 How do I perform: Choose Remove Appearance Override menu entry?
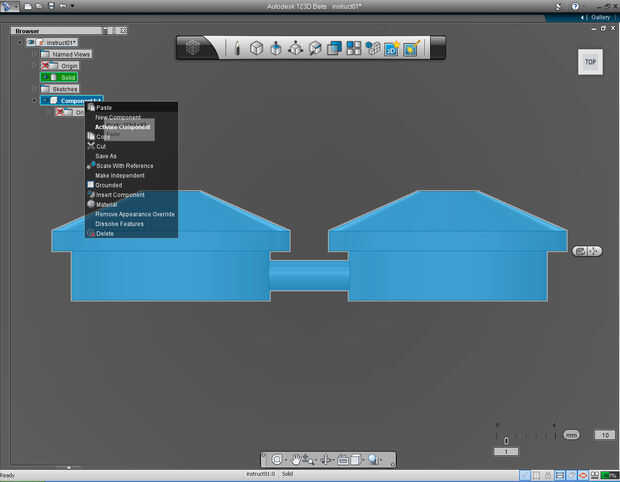click(135, 214)
